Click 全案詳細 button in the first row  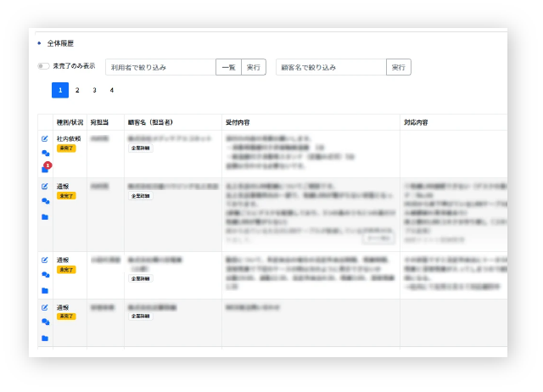click(140, 148)
